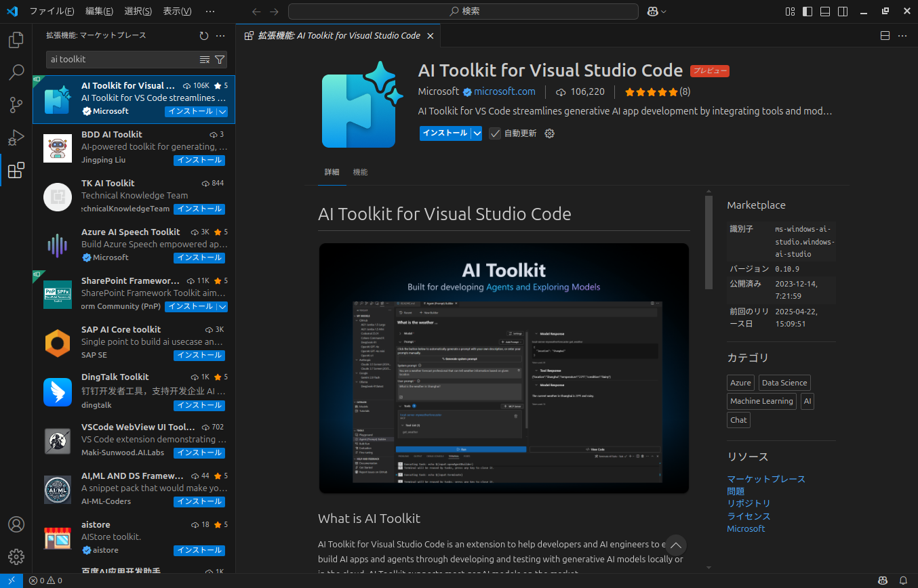Open install dropdown arrow in extension details
918x588 pixels.
pyautogui.click(x=477, y=133)
